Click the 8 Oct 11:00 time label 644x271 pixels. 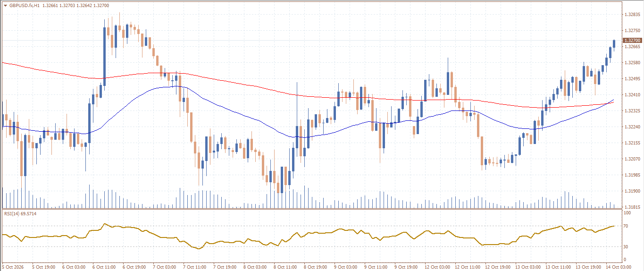coord(285,267)
